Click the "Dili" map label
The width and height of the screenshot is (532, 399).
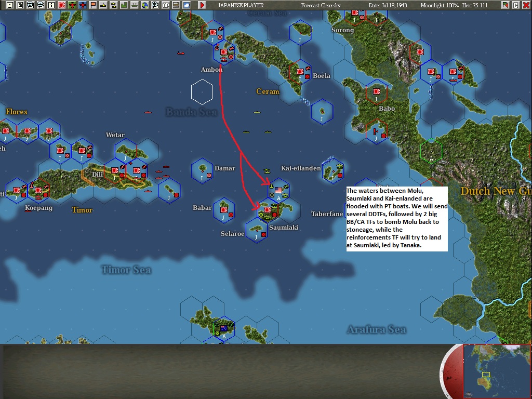[97, 175]
